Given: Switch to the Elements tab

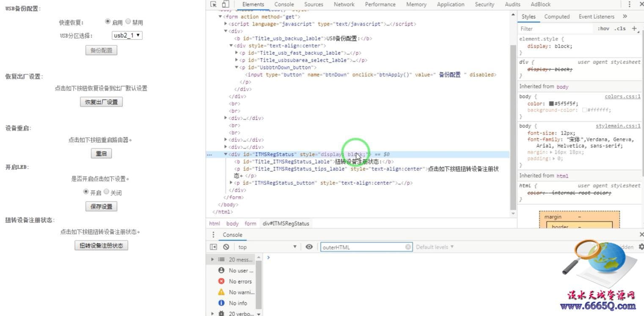Looking at the screenshot, I should click(x=253, y=4).
